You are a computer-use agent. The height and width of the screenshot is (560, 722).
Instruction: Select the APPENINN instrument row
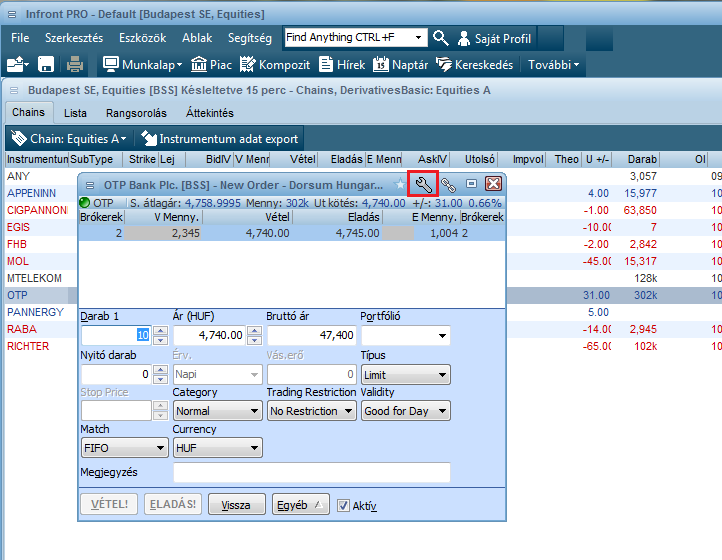click(x=31, y=193)
